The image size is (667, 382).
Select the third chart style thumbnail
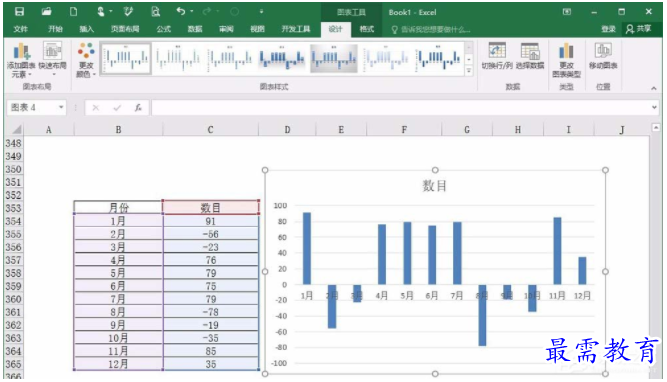(x=230, y=59)
